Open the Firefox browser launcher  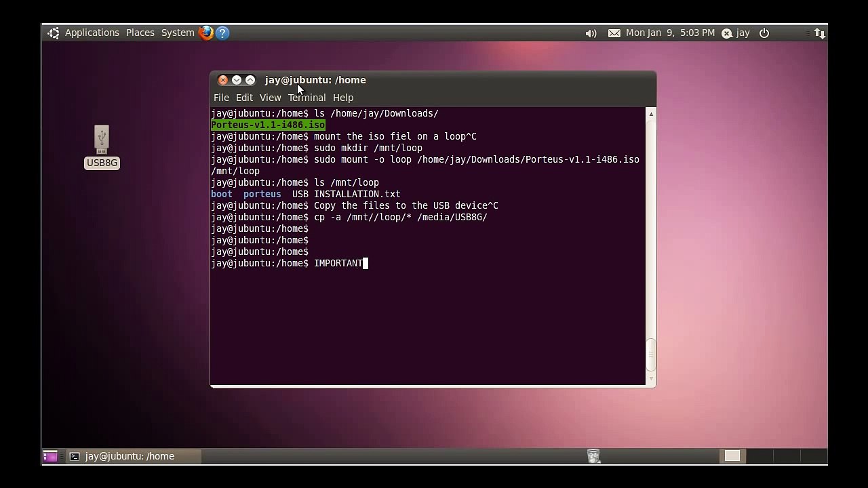pos(206,33)
